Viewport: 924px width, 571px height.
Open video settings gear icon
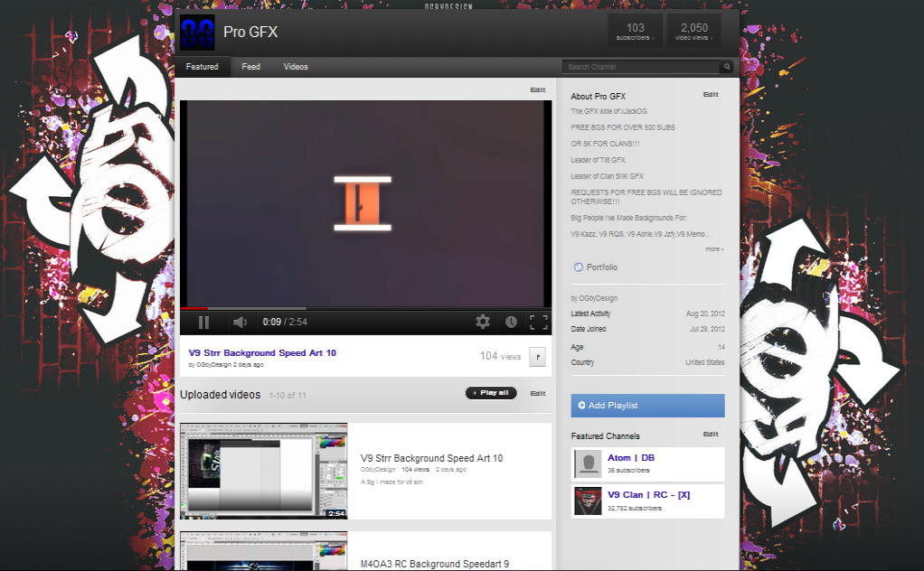tap(483, 322)
